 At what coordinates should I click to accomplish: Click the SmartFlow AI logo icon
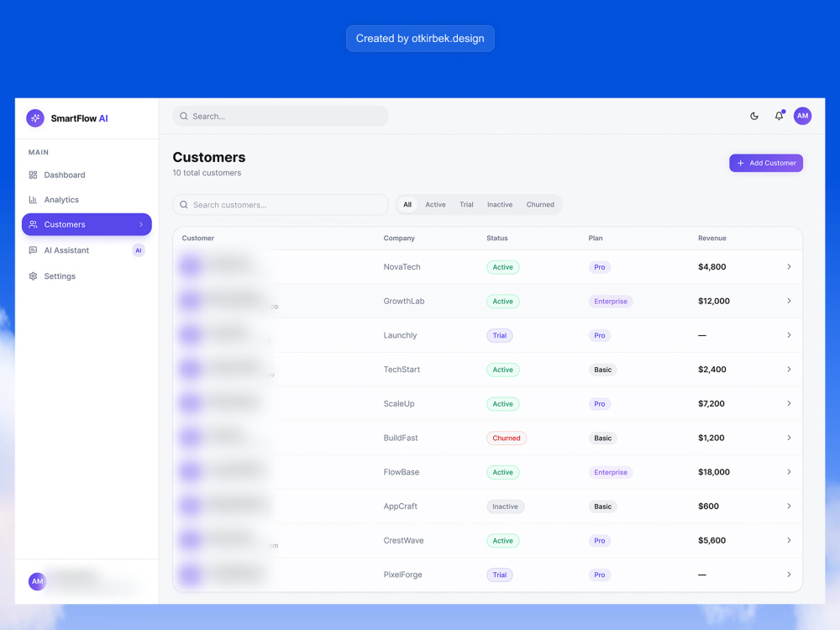coord(35,118)
